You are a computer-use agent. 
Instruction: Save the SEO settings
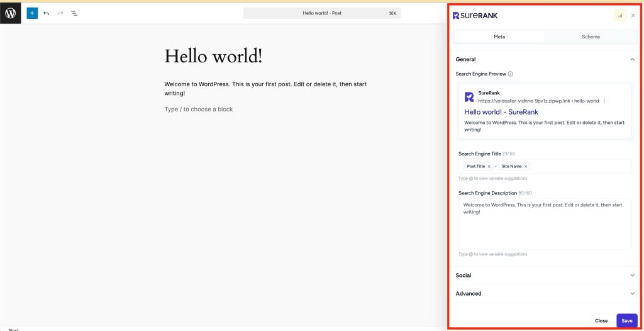pyautogui.click(x=627, y=321)
